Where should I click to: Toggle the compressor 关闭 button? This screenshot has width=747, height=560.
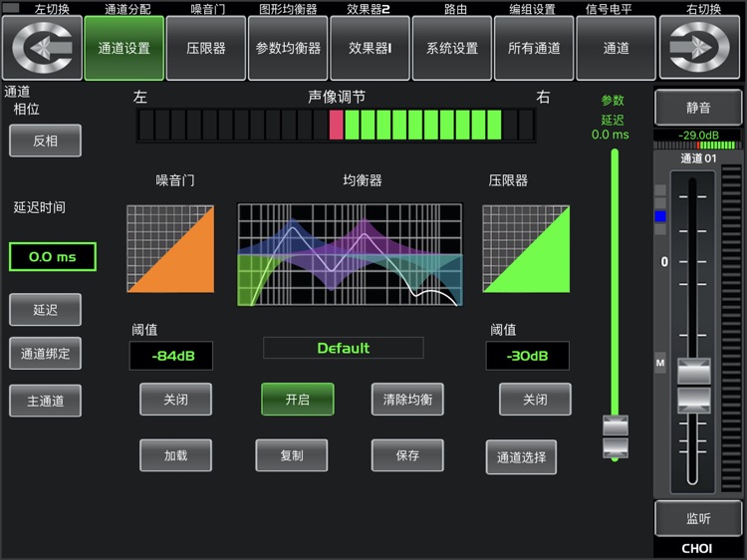(535, 400)
